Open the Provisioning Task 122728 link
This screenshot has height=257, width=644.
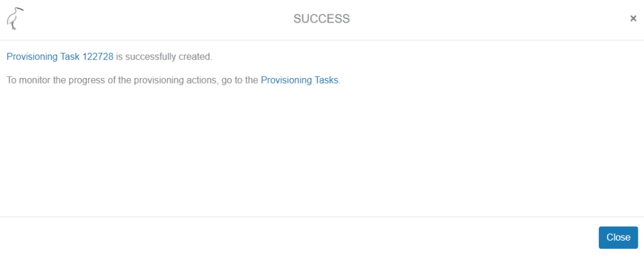pyautogui.click(x=60, y=57)
